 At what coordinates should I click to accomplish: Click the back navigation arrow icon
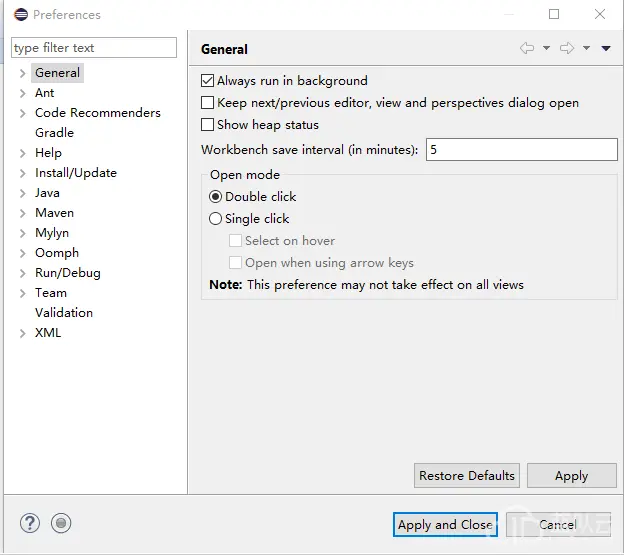point(527,48)
